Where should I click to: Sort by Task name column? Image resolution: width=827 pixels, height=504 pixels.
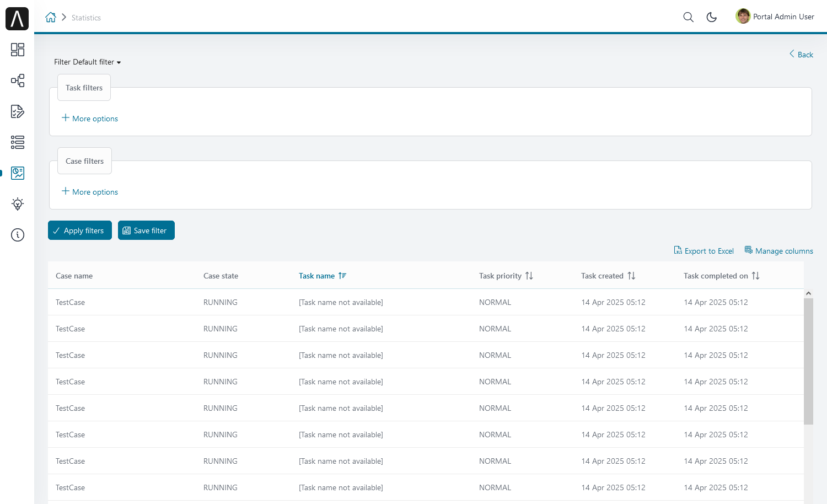click(x=323, y=276)
